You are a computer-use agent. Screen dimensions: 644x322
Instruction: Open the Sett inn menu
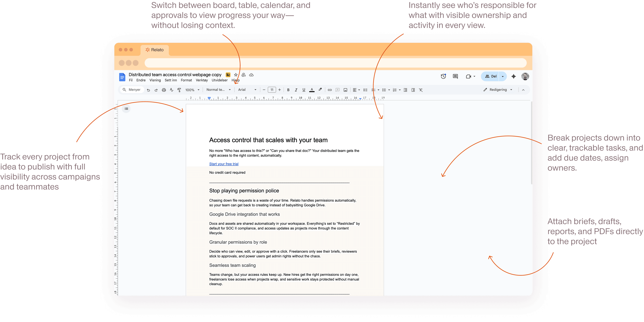[x=171, y=80]
